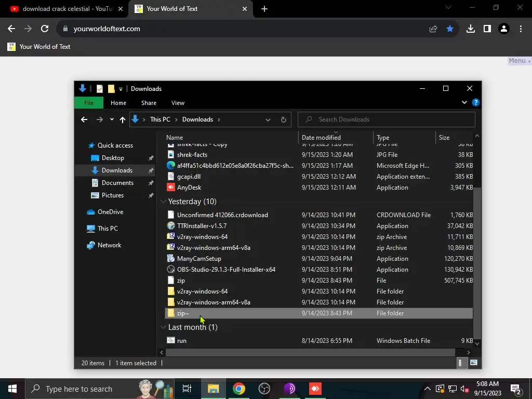The width and height of the screenshot is (532, 399).
Task: Click the Microsoft Edge HTML file icon
Action: tap(171, 166)
